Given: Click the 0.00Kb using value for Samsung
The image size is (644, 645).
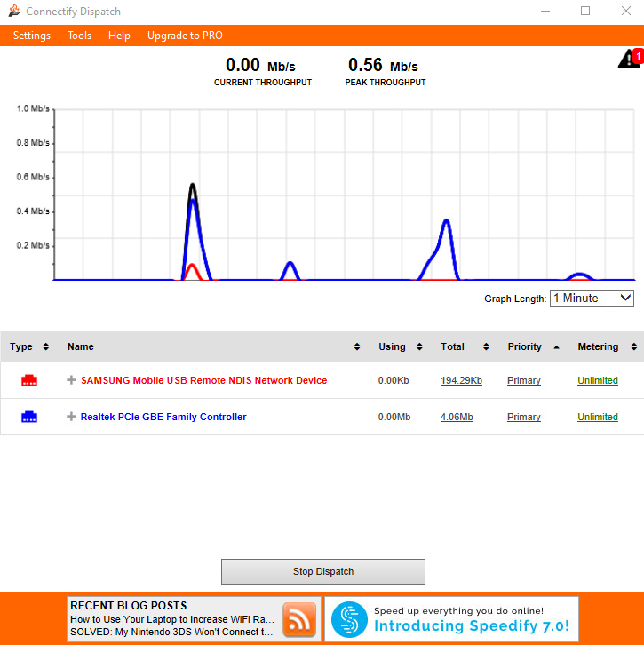Looking at the screenshot, I should (x=394, y=380).
